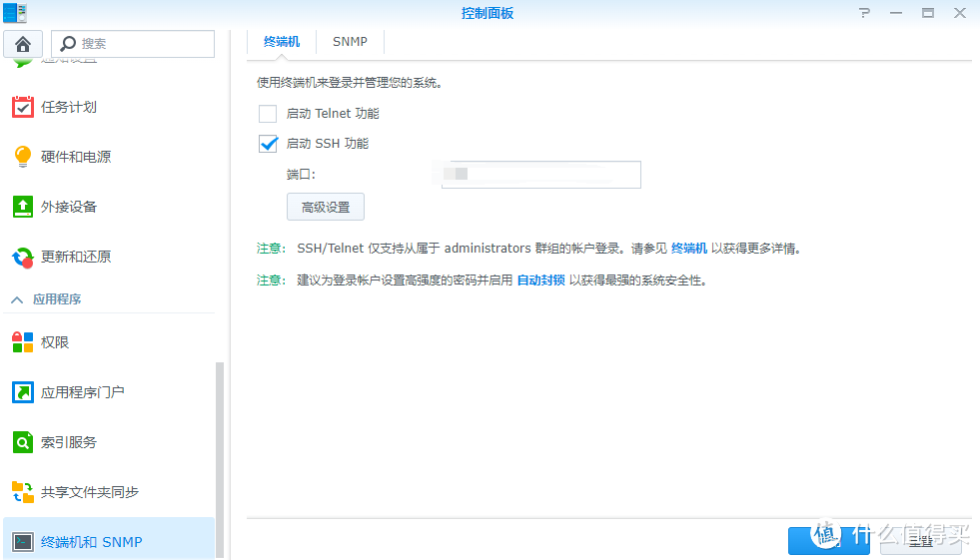Uncheck the SSH (启动 SSH 功能) checkbox
Viewport: 980px width, 560px height.
[268, 144]
